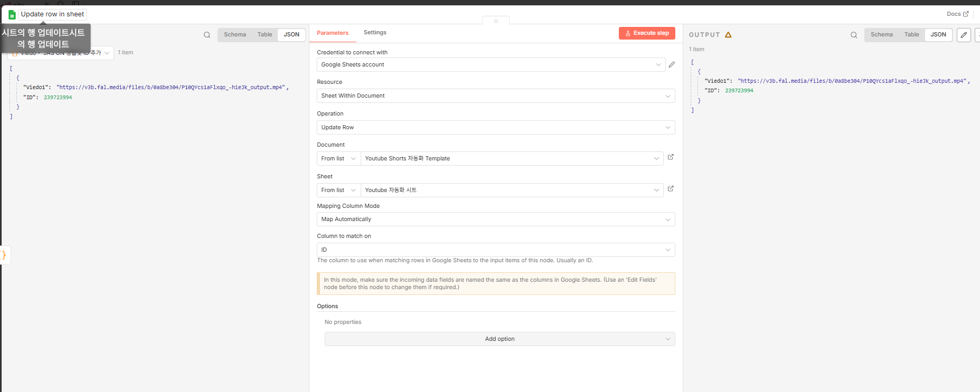
Task: Open the Document external link icon
Action: (671, 157)
